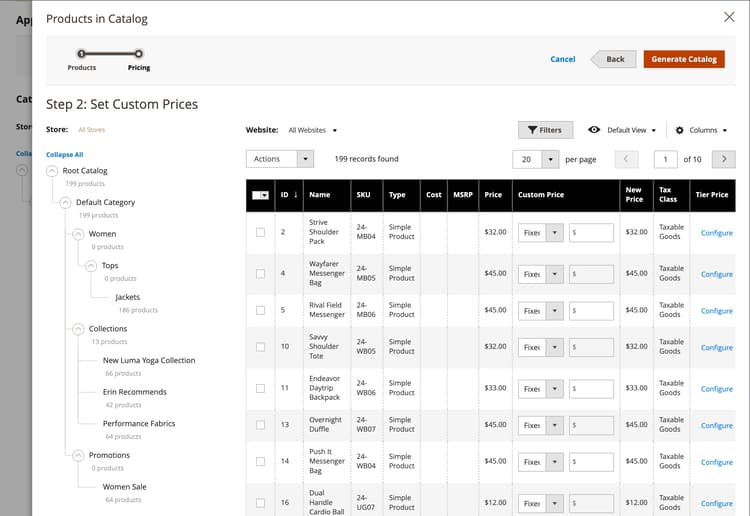
Task: Configure tier price for Wayfarer Messenger Bag
Action: click(717, 274)
